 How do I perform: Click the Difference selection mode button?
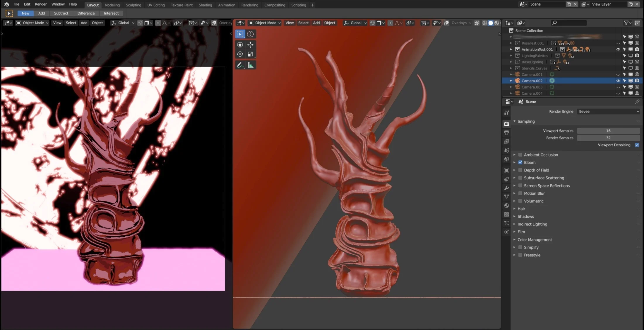(86, 13)
